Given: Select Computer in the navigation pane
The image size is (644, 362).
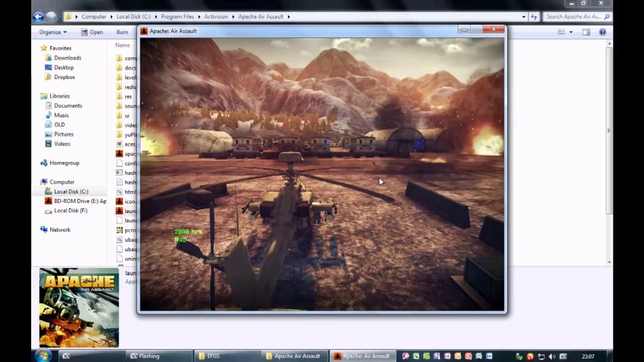Looking at the screenshot, I should (62, 182).
